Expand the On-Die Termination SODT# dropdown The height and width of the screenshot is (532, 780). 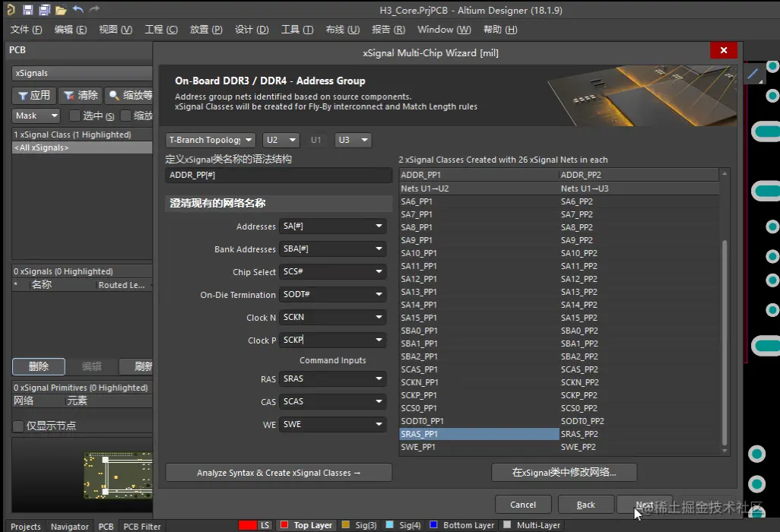[379, 294]
